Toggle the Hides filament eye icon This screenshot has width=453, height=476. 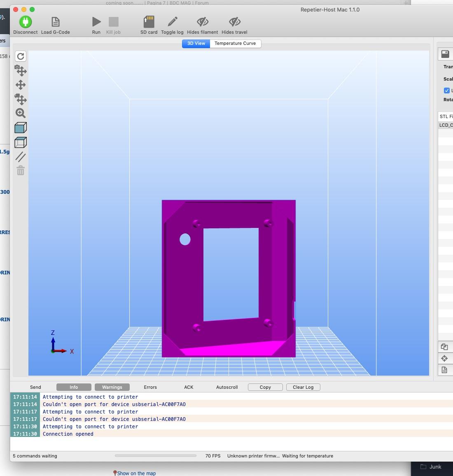click(202, 22)
